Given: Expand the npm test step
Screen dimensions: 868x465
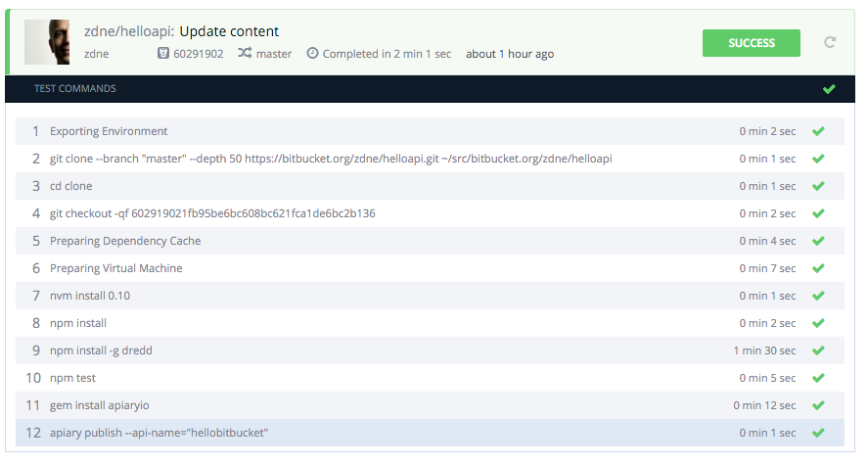Looking at the screenshot, I should pos(431,378).
